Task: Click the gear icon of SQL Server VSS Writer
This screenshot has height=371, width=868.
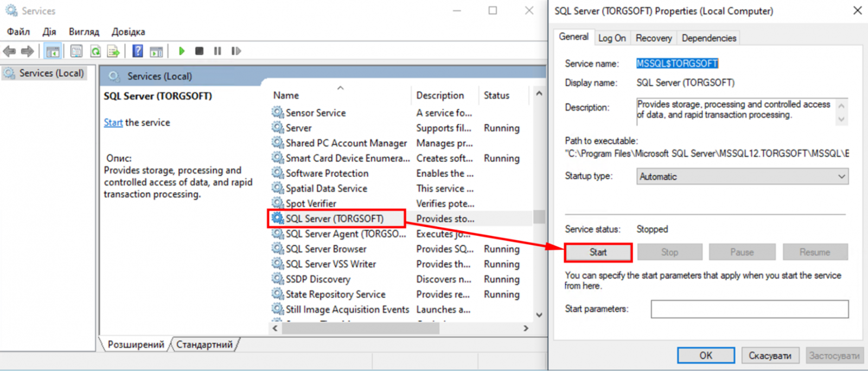Action: click(x=278, y=264)
